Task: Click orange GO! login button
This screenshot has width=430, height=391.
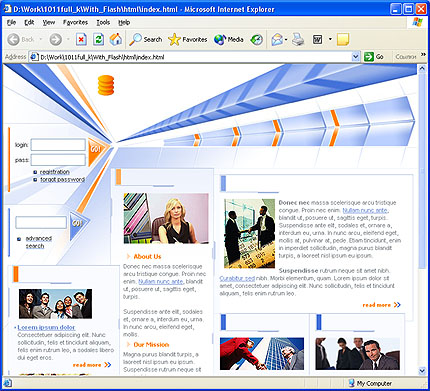Action: [96, 149]
